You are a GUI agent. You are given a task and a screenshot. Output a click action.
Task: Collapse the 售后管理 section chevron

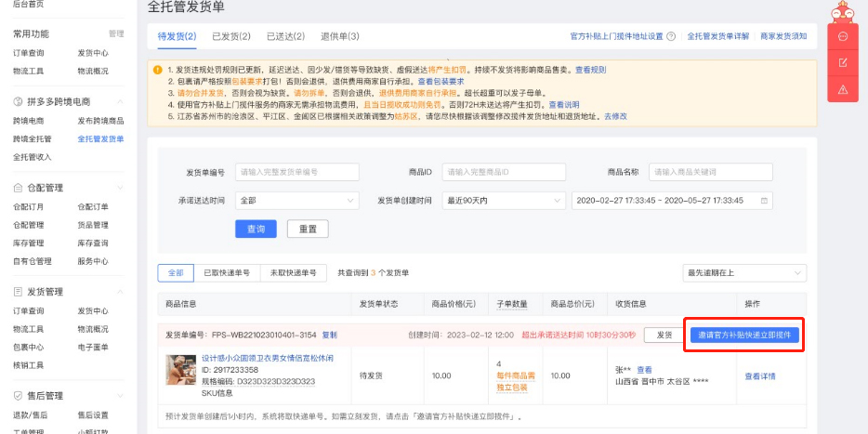coord(120,396)
